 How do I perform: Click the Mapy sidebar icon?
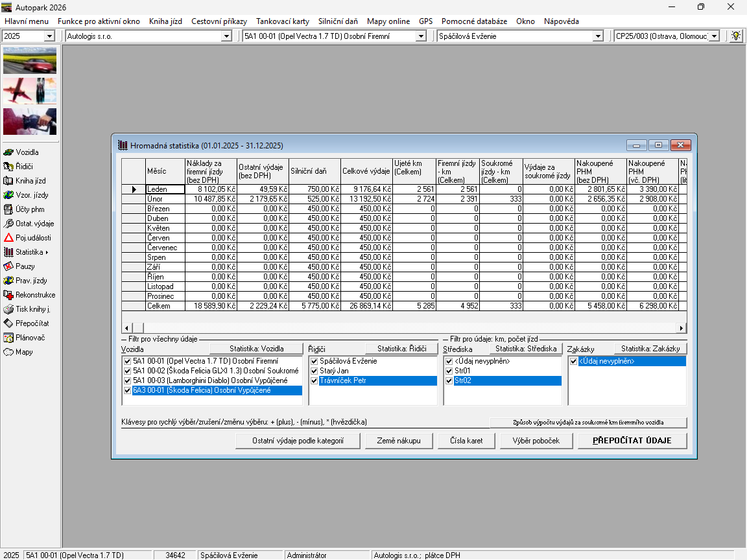click(x=9, y=352)
